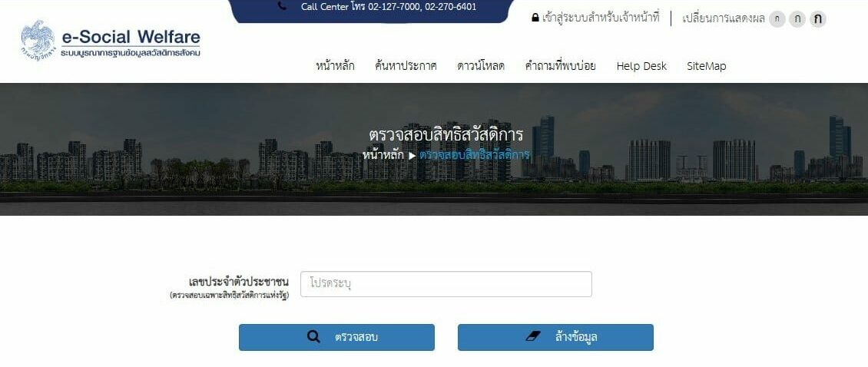This screenshot has height=367, width=868.
Task: Select the smallest font size ก button
Action: pos(777,19)
